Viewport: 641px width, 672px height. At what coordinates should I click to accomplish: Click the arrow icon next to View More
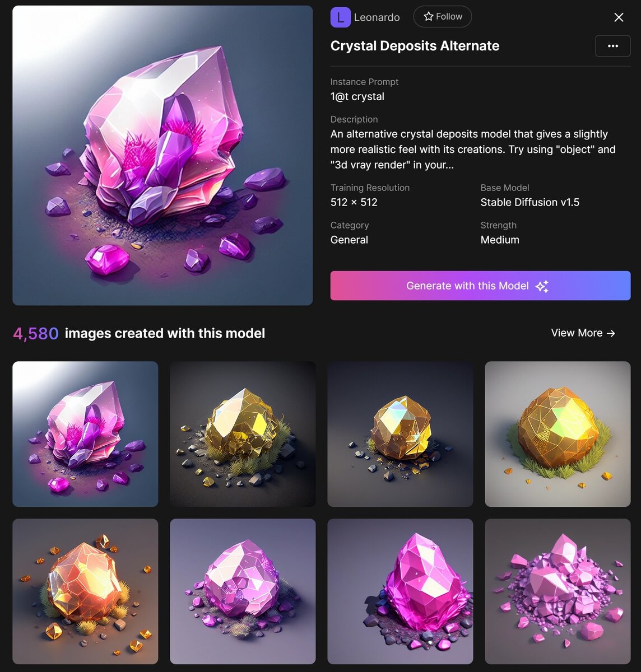(x=611, y=333)
